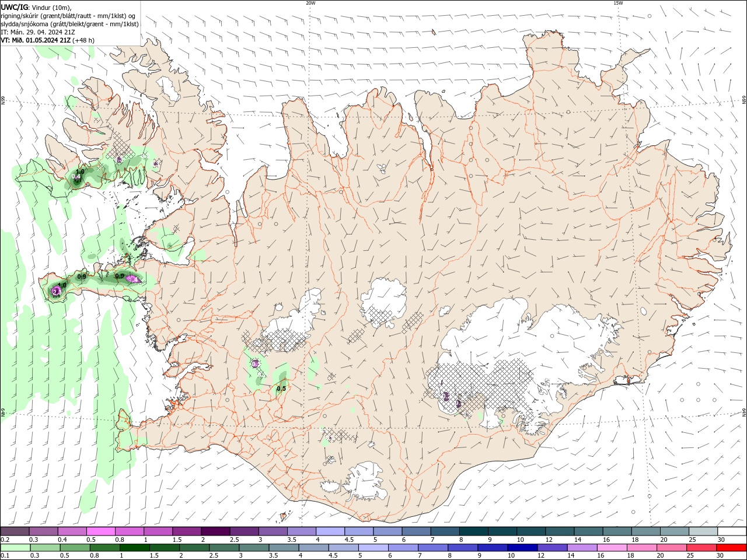The height and width of the screenshot is (560, 747).
Task: Click the dark teal 8 swatch in the upper scale
Action: click(x=473, y=531)
